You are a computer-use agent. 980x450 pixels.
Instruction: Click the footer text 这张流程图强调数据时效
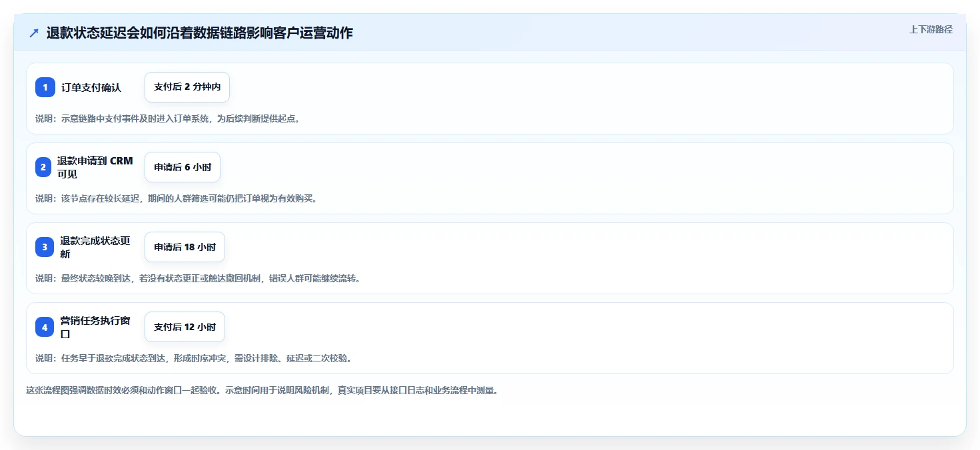coord(262,390)
